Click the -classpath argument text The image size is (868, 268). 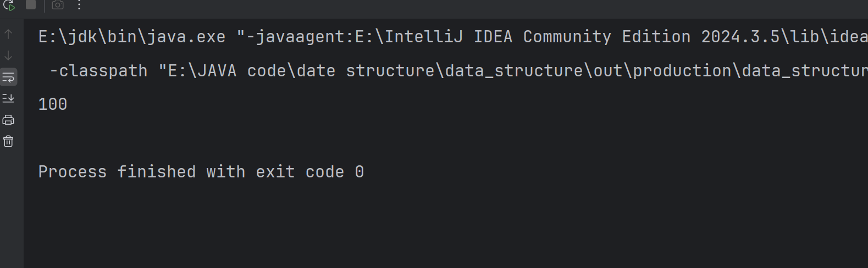(x=98, y=71)
